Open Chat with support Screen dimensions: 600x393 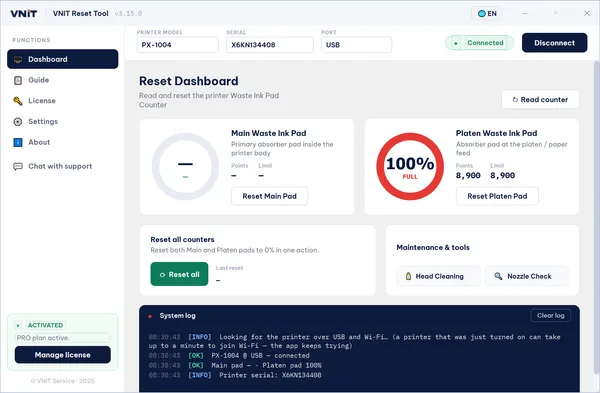62,166
